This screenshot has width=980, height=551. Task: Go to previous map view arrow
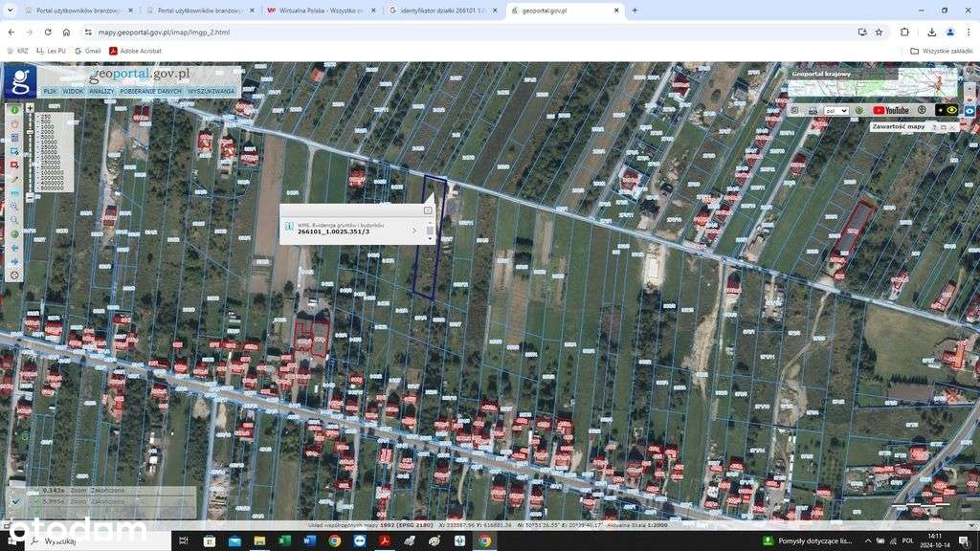click(14, 248)
